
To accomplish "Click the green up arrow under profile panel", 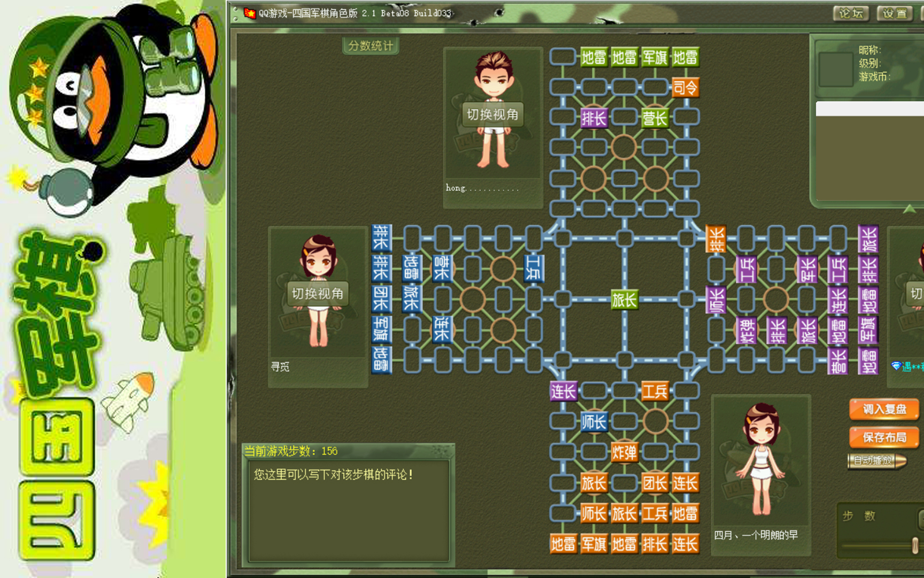I will (909, 209).
